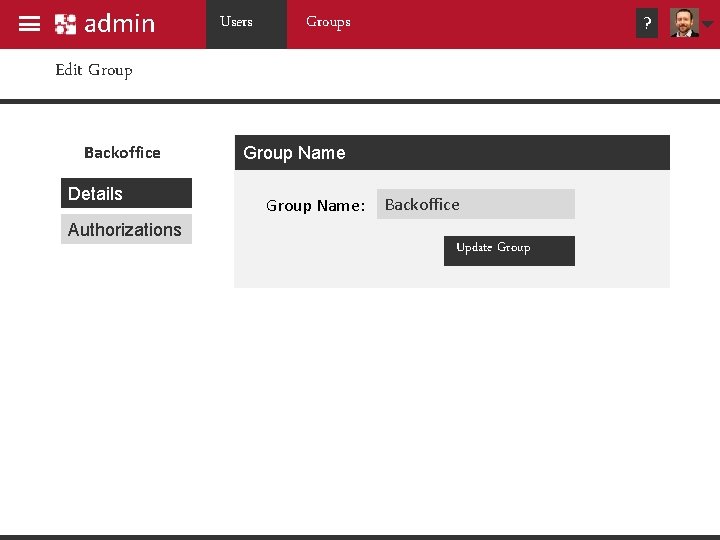This screenshot has width=720, height=540.
Task: Select the Details sidebar item
Action: click(x=126, y=193)
